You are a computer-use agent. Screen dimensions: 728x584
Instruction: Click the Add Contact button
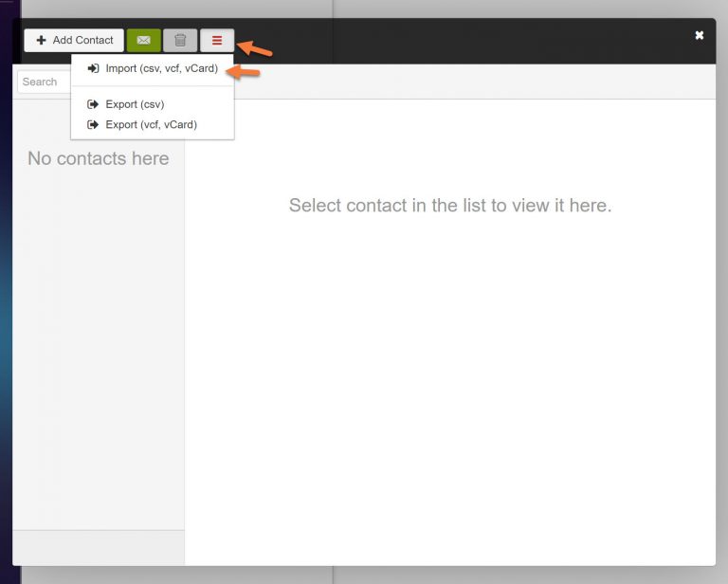coord(74,41)
